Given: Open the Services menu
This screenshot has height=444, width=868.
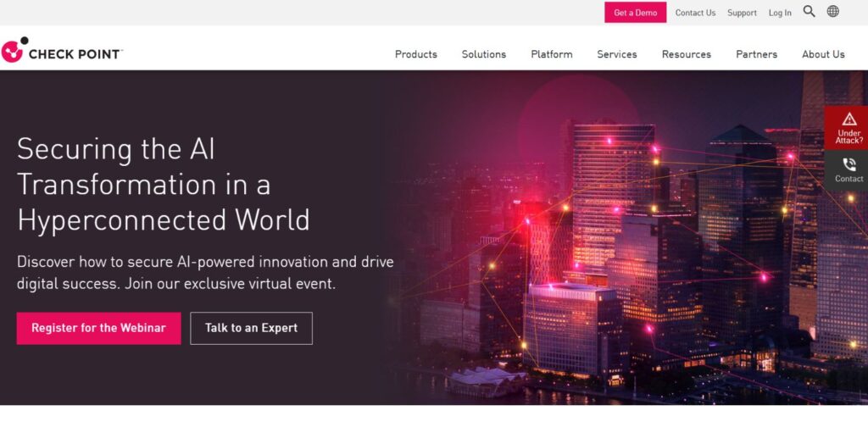Looking at the screenshot, I should click(617, 54).
